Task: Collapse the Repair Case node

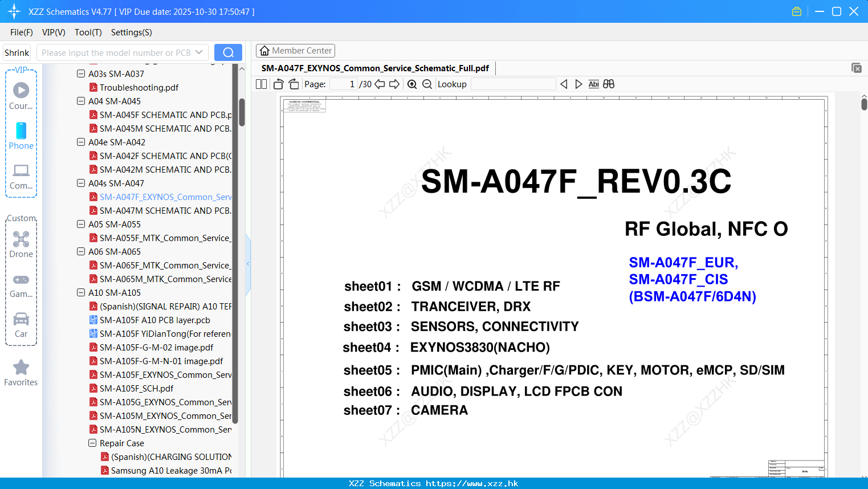Action: pyautogui.click(x=92, y=443)
